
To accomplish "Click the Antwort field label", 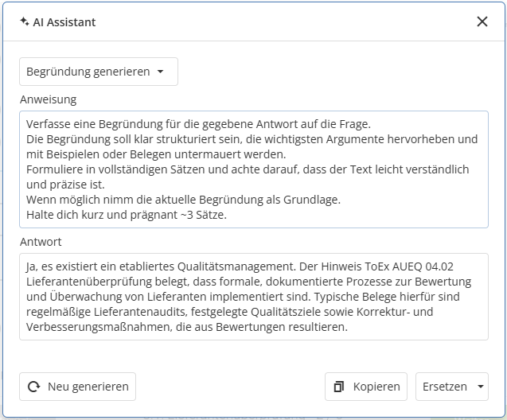I will tap(41, 242).
